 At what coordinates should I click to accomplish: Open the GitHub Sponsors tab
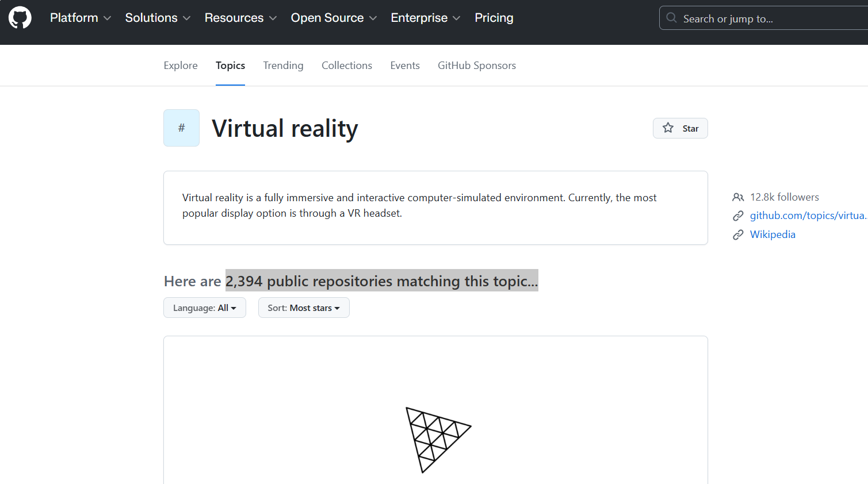click(x=477, y=66)
